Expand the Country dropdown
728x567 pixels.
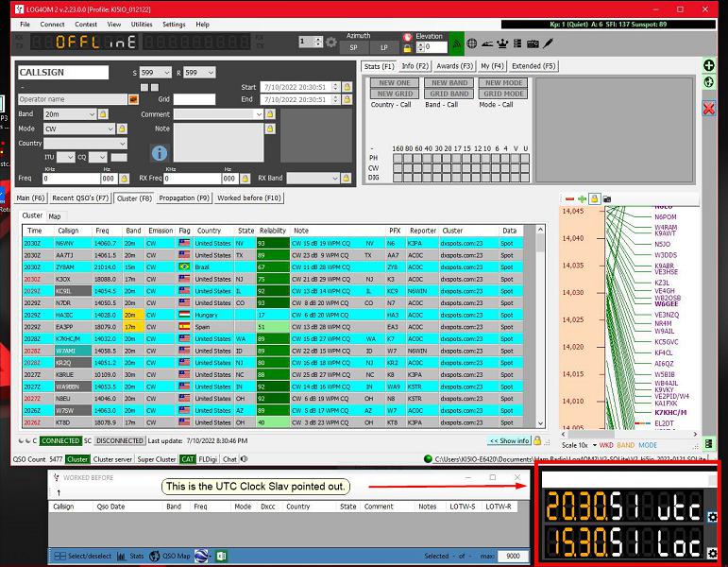click(123, 143)
